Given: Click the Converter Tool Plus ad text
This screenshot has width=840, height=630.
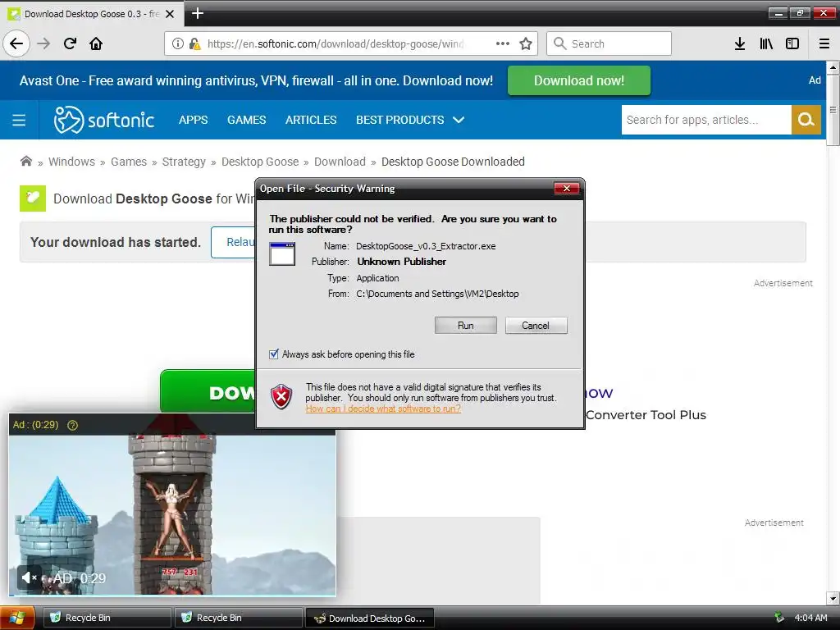Looking at the screenshot, I should 646,414.
